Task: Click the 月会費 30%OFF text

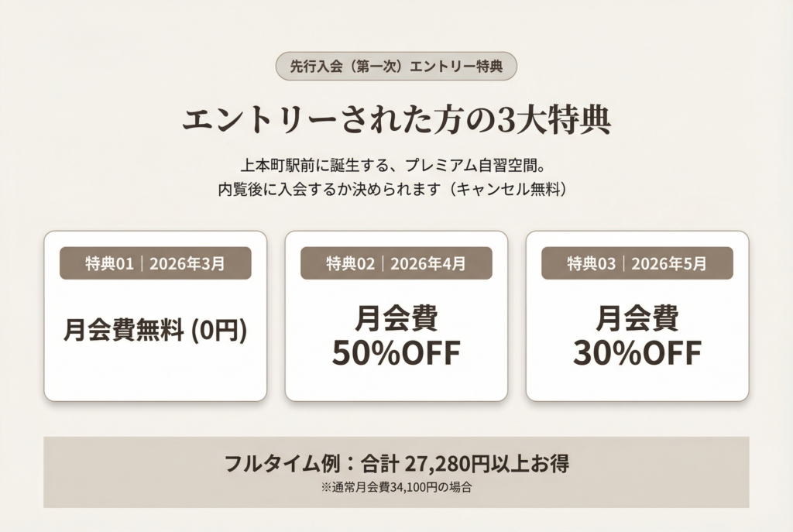Action: [637, 335]
